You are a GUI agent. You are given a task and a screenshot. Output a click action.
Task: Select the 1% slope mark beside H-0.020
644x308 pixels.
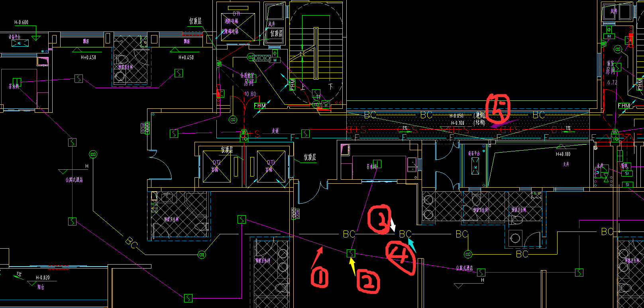pos(19,275)
